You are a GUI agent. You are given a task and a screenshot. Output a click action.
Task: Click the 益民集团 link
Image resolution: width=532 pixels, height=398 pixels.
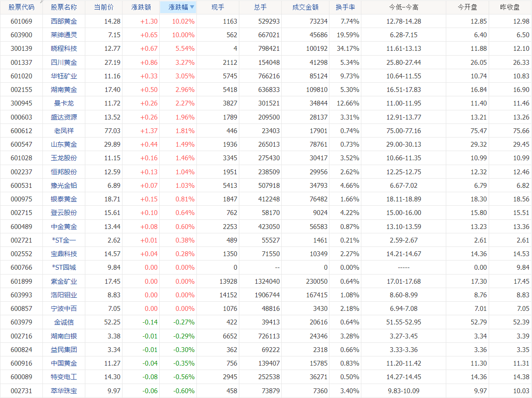pos(64,349)
